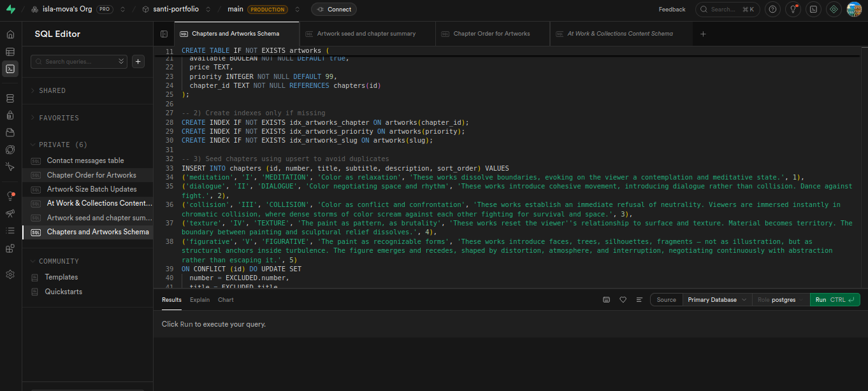This screenshot has height=391, width=868.
Task: Create a new query with the plus icon
Action: [x=138, y=61]
